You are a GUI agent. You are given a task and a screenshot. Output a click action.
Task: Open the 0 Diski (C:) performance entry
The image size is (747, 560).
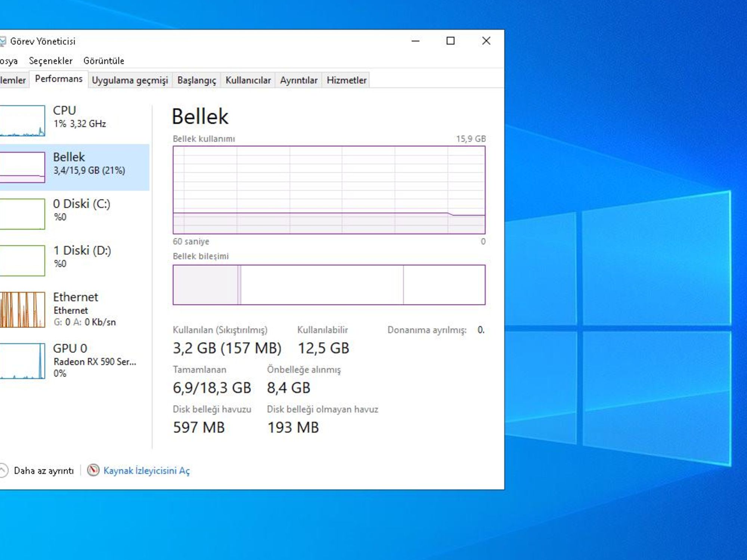point(82,204)
